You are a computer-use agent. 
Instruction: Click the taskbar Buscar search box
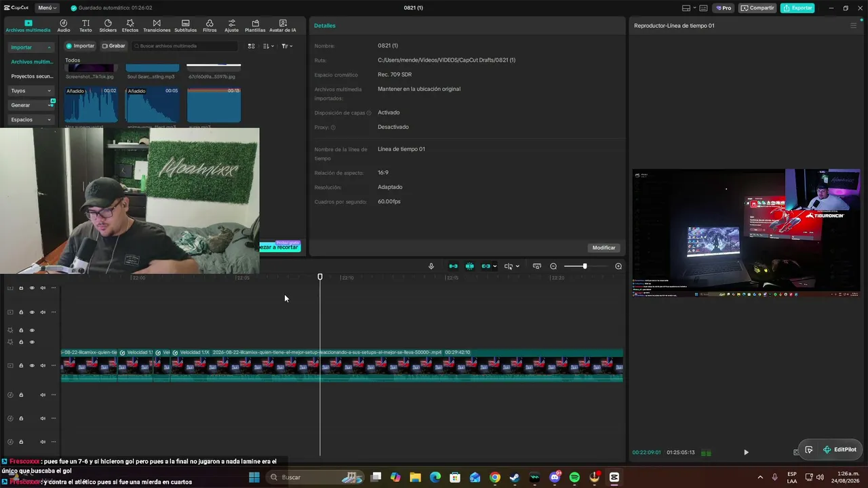coord(314,477)
